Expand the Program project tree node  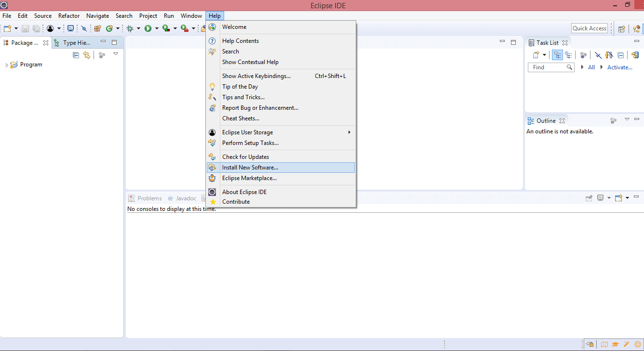tap(7, 65)
